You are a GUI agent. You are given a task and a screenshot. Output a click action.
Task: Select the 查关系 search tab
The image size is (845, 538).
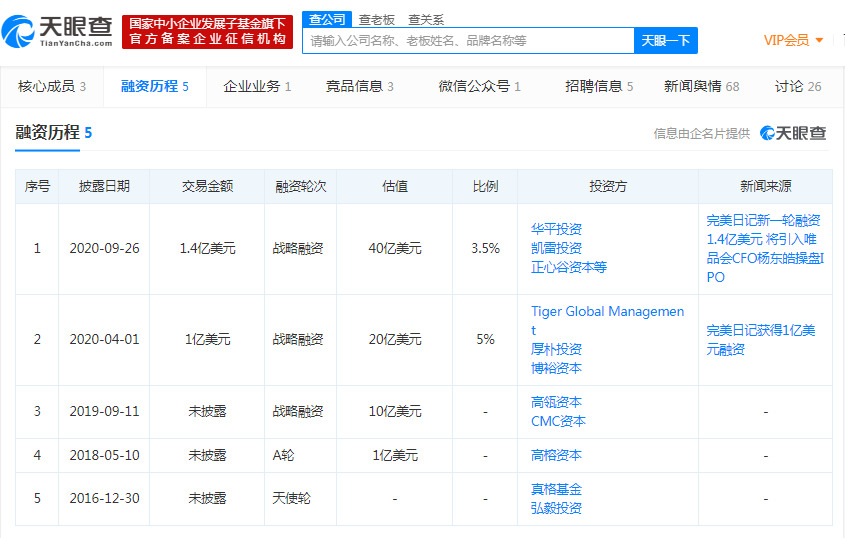click(426, 20)
